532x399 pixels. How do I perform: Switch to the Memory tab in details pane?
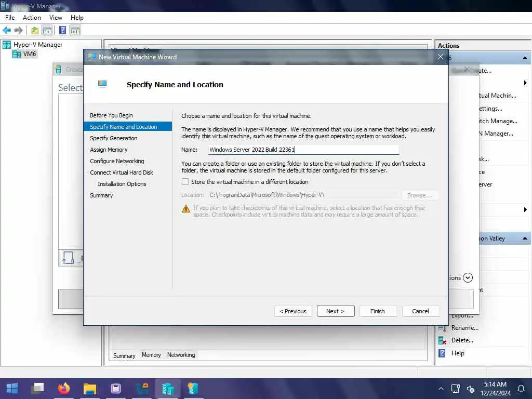tap(151, 355)
